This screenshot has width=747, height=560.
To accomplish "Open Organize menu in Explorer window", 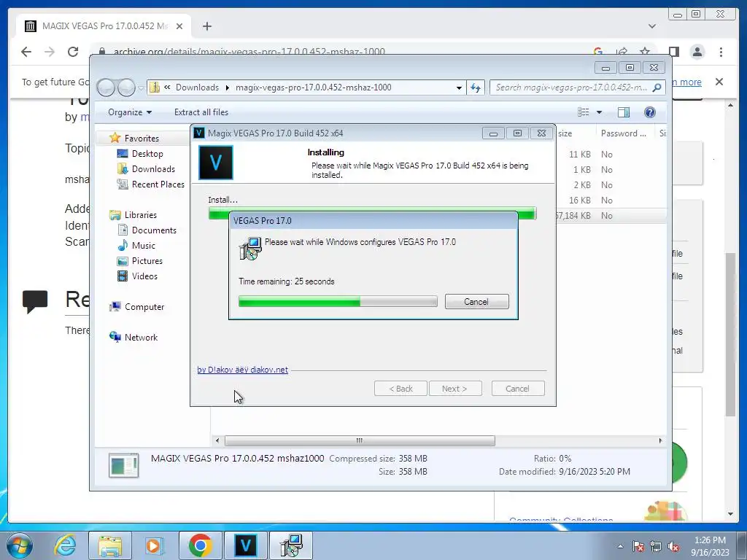I will pos(130,112).
